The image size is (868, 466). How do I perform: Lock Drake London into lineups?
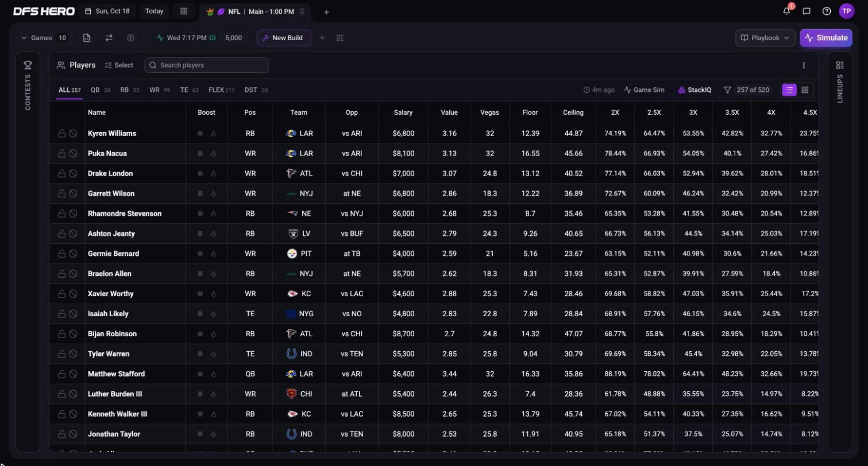coord(61,173)
